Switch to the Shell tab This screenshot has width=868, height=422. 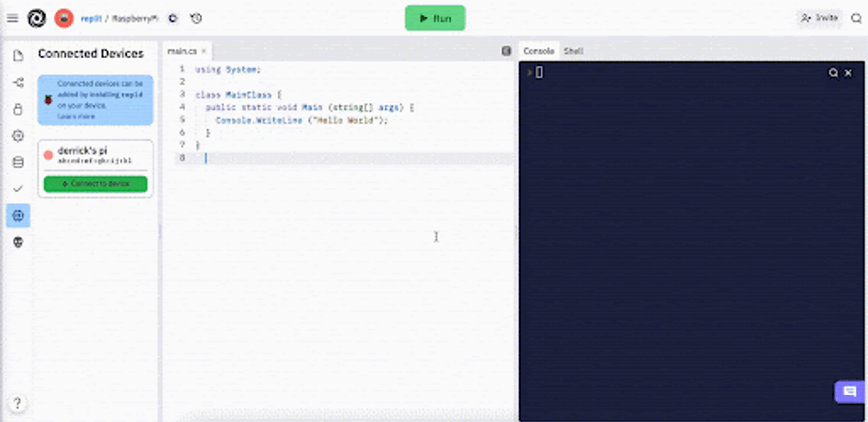[x=573, y=51]
